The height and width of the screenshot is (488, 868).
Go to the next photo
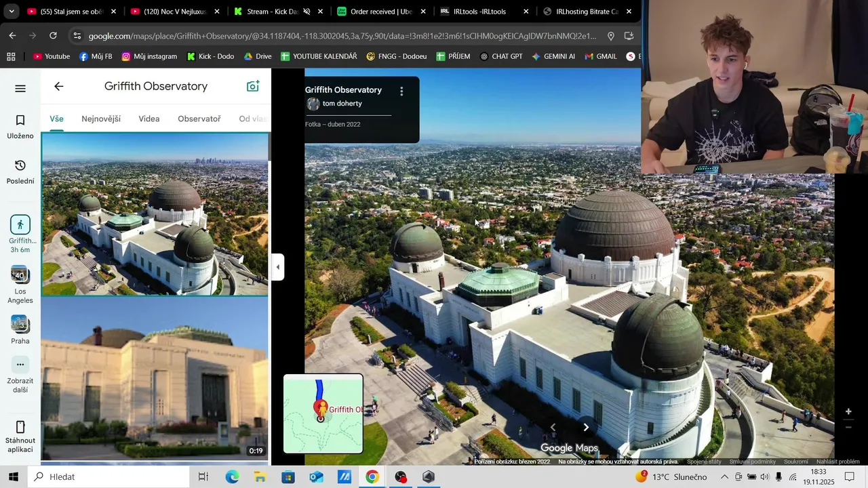coord(586,427)
